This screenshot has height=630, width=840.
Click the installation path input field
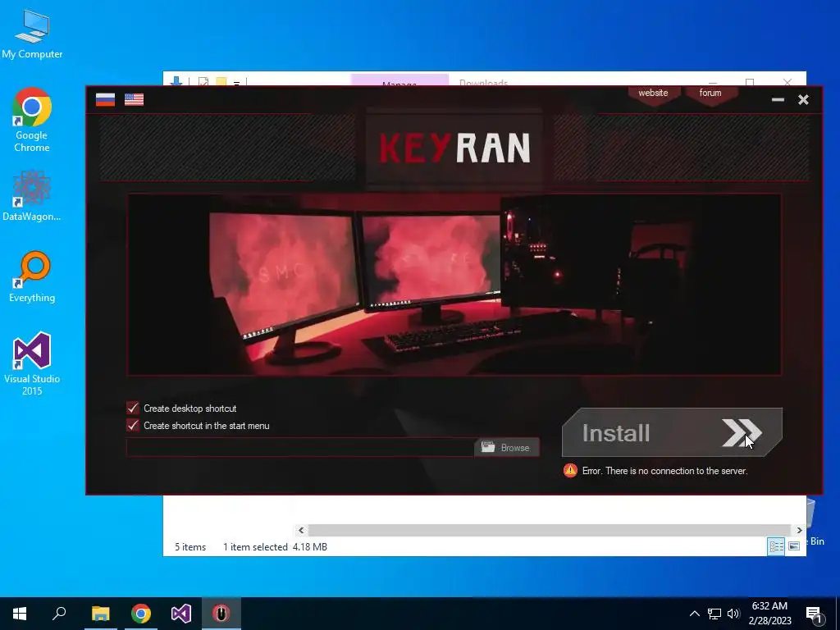point(300,447)
